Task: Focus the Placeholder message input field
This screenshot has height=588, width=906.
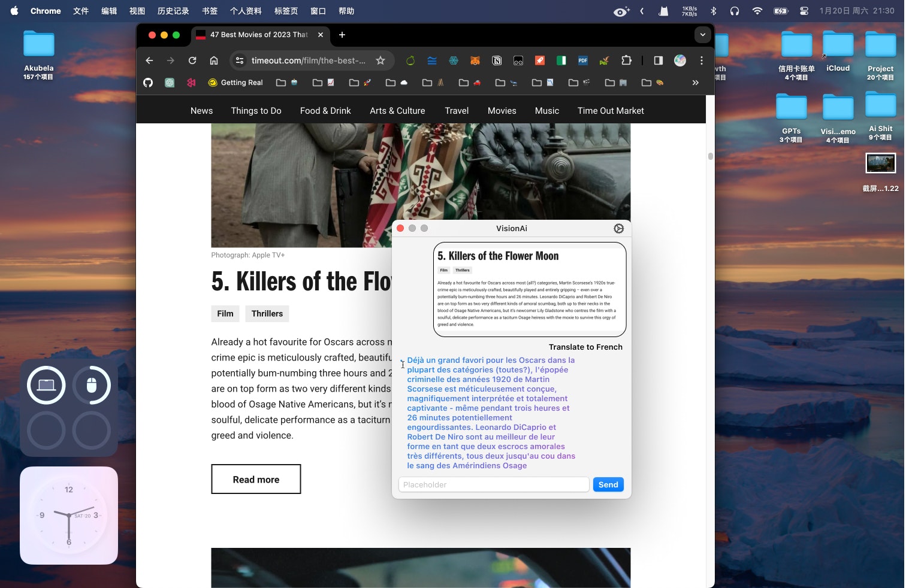Action: [494, 484]
